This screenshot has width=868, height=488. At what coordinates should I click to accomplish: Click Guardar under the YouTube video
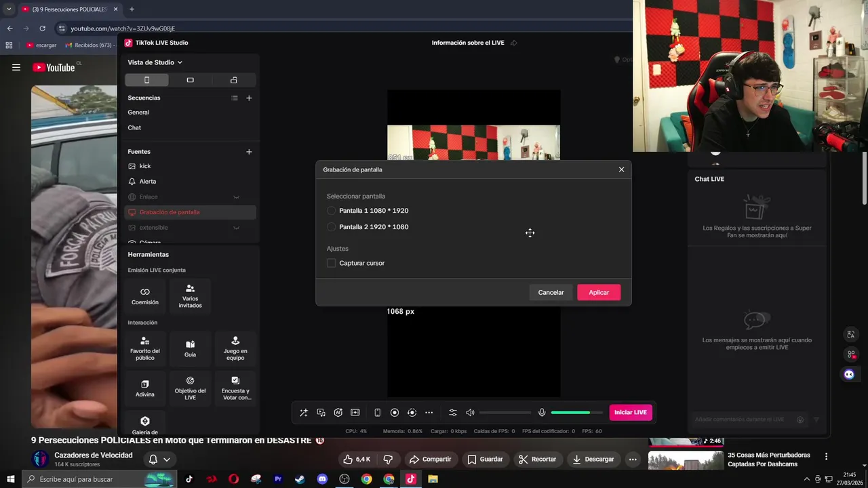point(485,459)
